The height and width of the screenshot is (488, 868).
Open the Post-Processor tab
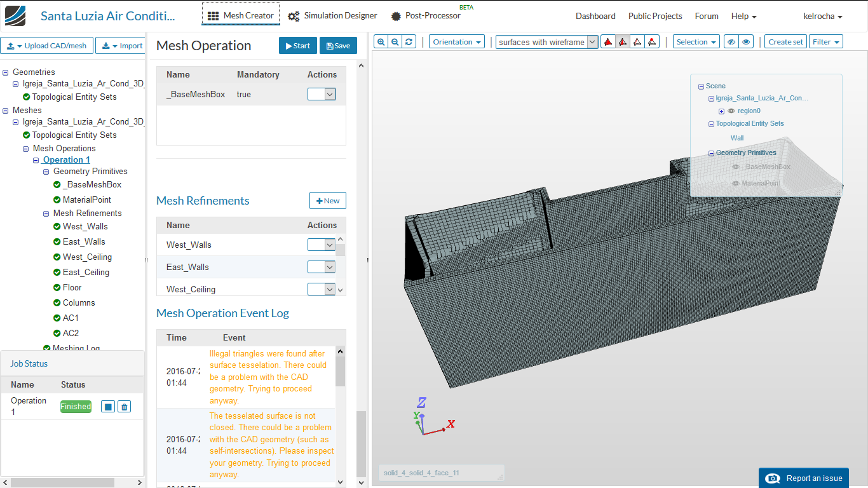point(426,16)
